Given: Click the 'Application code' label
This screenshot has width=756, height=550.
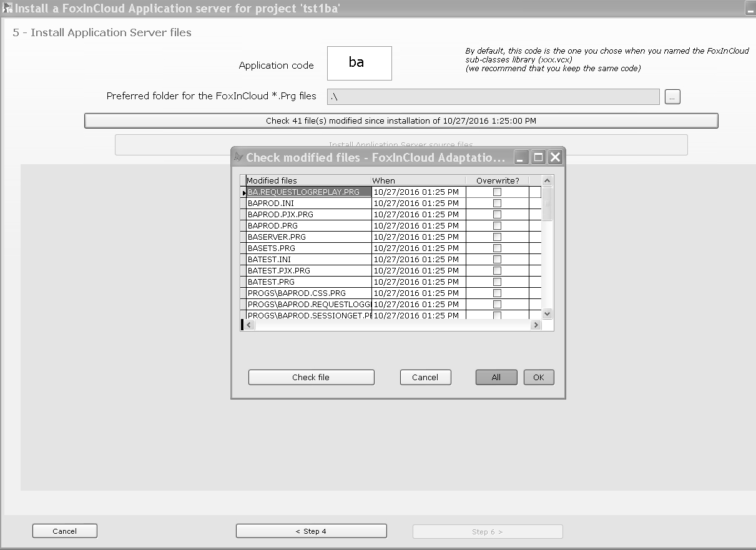Looking at the screenshot, I should [x=277, y=66].
